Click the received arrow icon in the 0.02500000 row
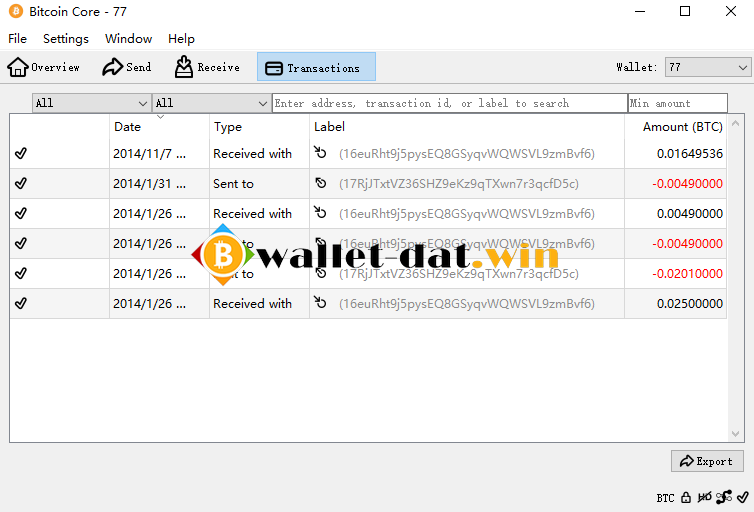The image size is (754, 512). [320, 302]
